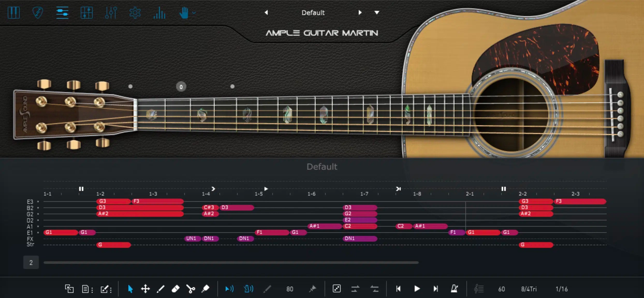
Task: Click the velocity value 80
Action: tap(290, 289)
